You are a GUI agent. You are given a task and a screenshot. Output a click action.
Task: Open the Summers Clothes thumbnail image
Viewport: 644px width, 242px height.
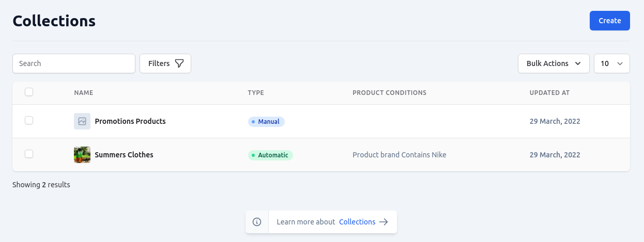82,155
